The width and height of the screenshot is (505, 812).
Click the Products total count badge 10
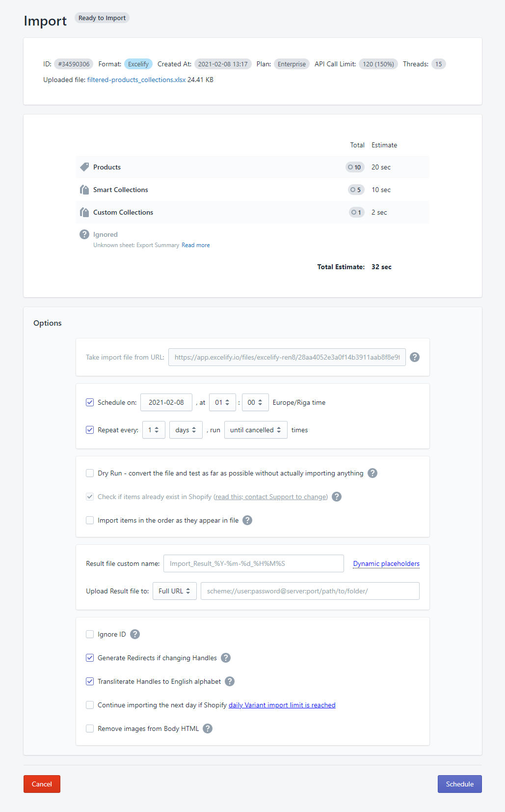coord(355,167)
